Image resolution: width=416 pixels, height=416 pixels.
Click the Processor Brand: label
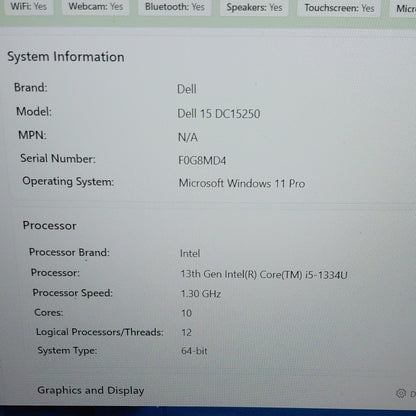(x=69, y=252)
